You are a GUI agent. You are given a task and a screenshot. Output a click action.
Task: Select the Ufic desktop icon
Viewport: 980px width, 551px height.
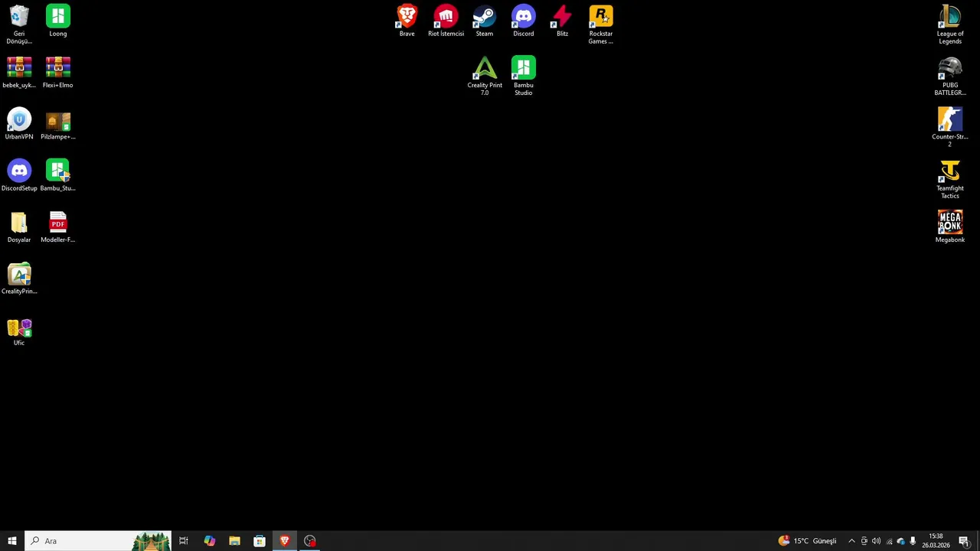tap(19, 330)
